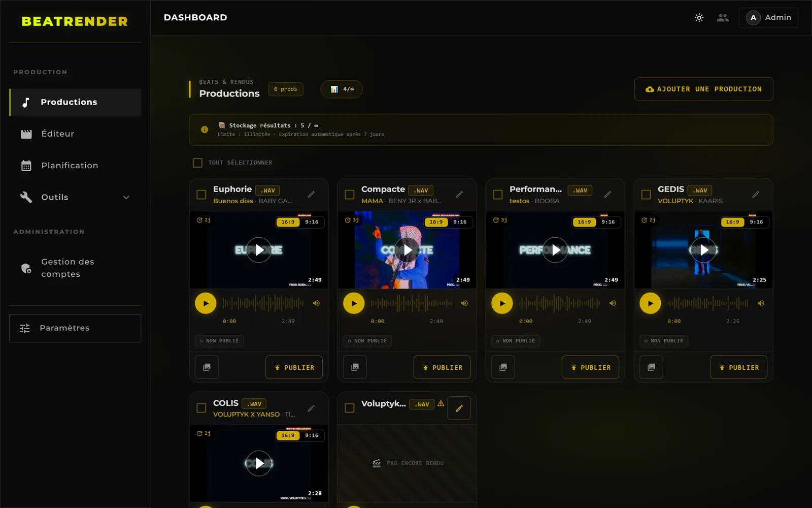Play the GEDIS video preview
Viewport: 812px width, 508px height.
[x=703, y=250]
